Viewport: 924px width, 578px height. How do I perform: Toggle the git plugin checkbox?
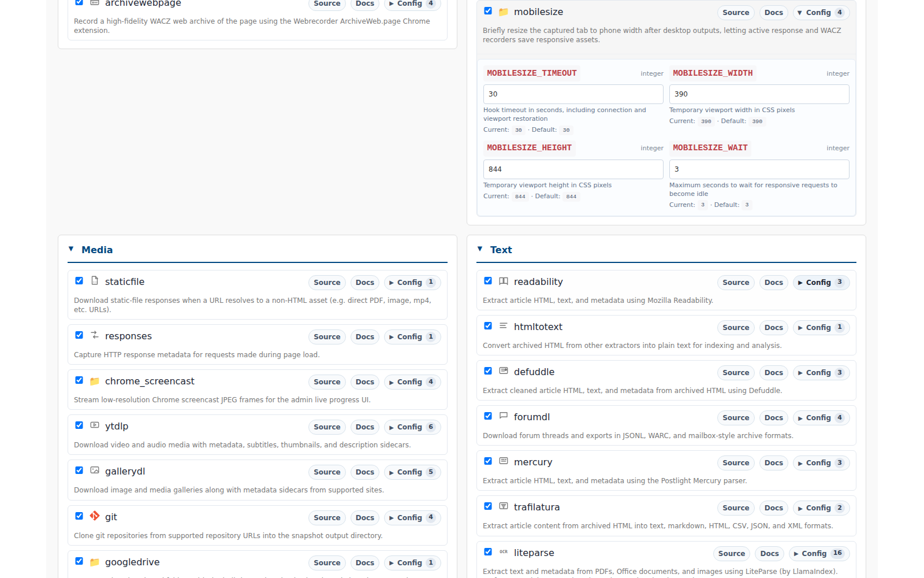pos(79,516)
